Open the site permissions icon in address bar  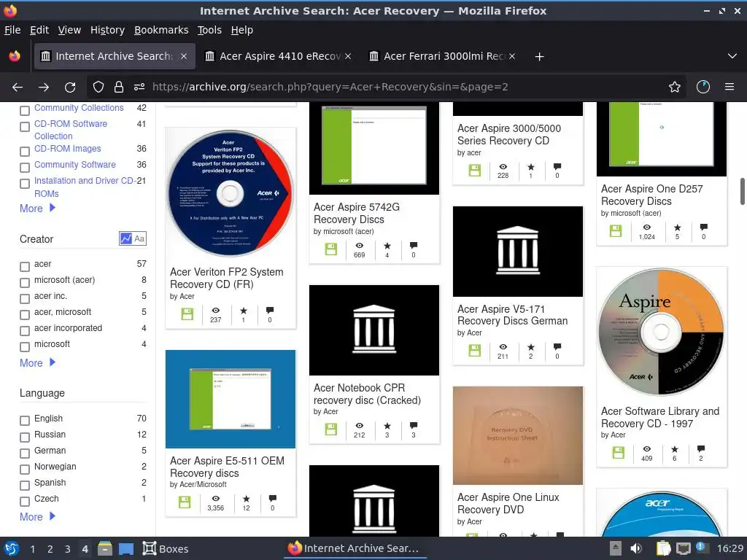[x=139, y=87]
